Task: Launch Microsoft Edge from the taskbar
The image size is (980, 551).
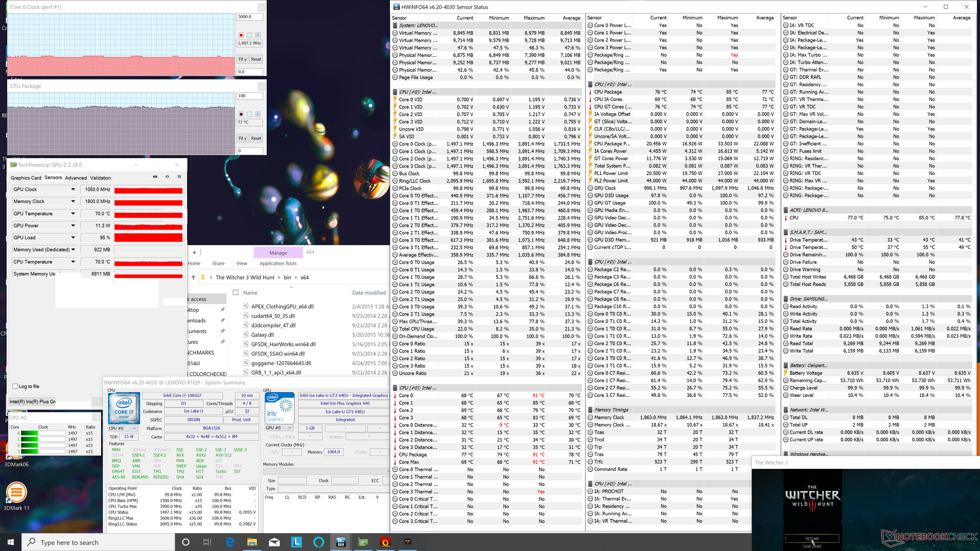Action: pos(230,542)
